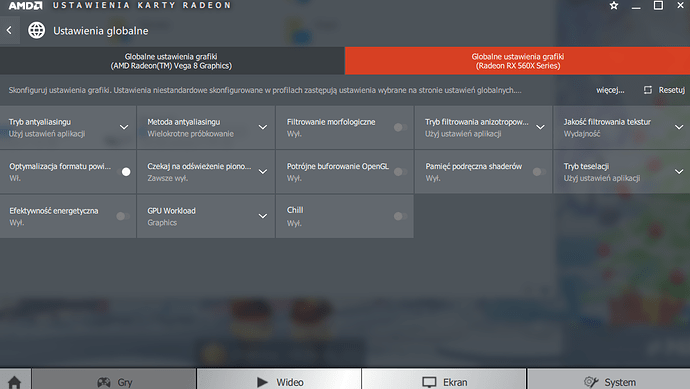Click the back arrow icon
Viewport: 690px width, 389px height.
pyautogui.click(x=9, y=30)
